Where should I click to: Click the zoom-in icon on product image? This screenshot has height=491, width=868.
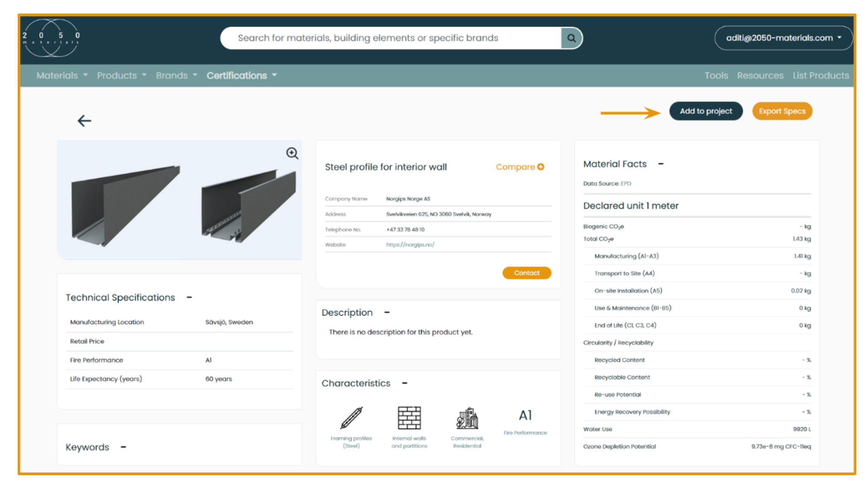[x=292, y=153]
